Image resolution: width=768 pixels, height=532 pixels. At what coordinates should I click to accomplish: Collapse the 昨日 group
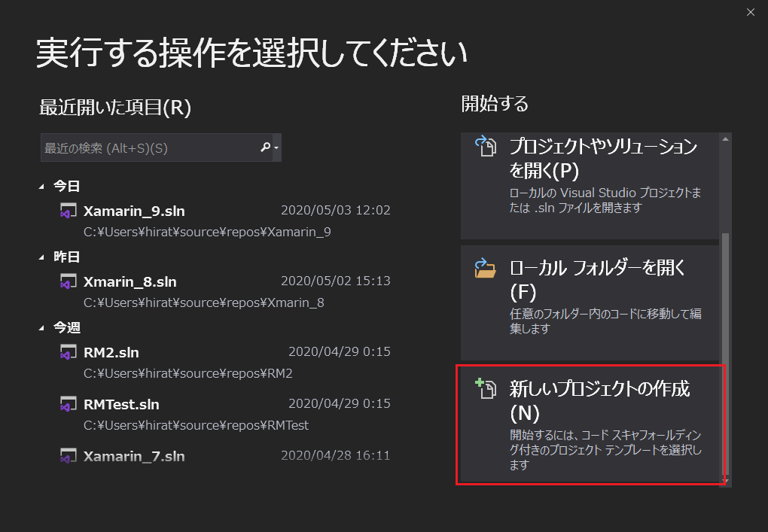pyautogui.click(x=41, y=257)
